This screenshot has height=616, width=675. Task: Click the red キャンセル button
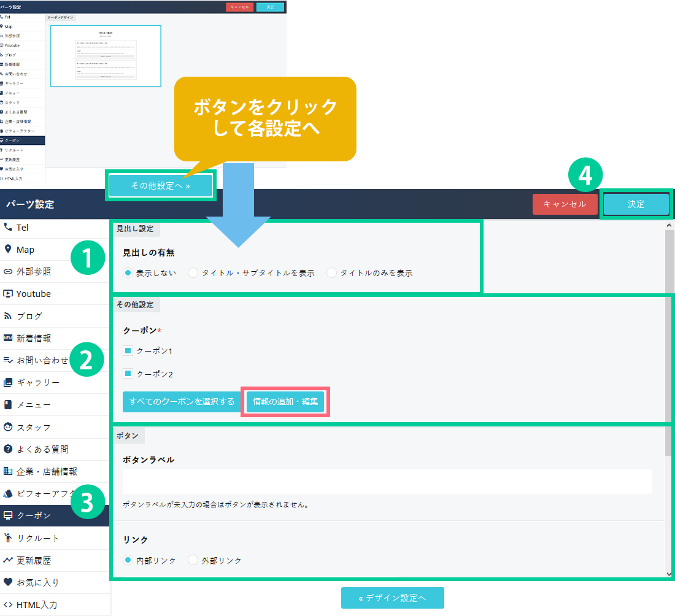point(565,204)
